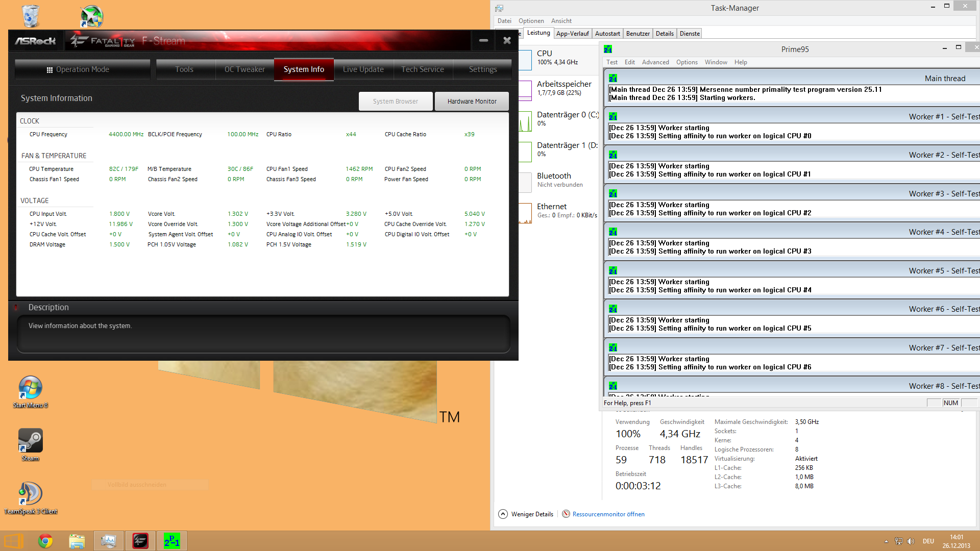Open the Ressourcenmonitor öffnen link
980x551 pixels.
coord(608,514)
